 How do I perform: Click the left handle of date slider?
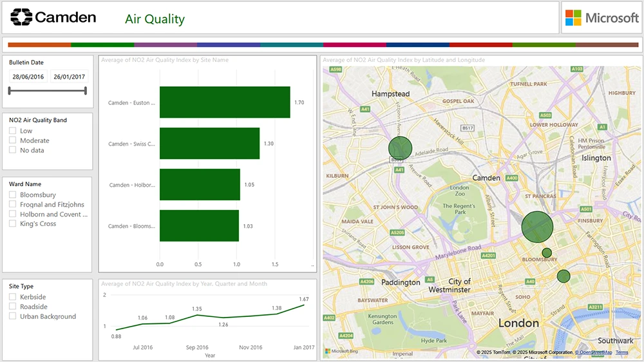(x=10, y=90)
